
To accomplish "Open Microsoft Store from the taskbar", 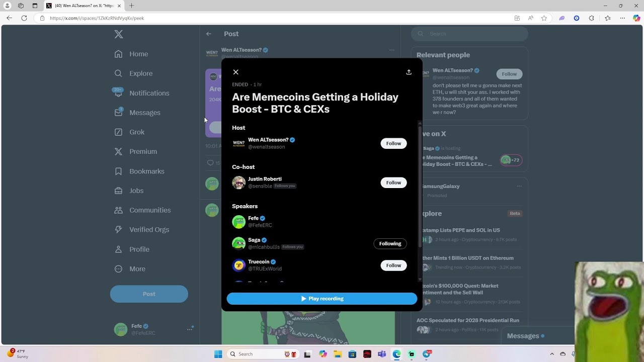I will coord(352,354).
